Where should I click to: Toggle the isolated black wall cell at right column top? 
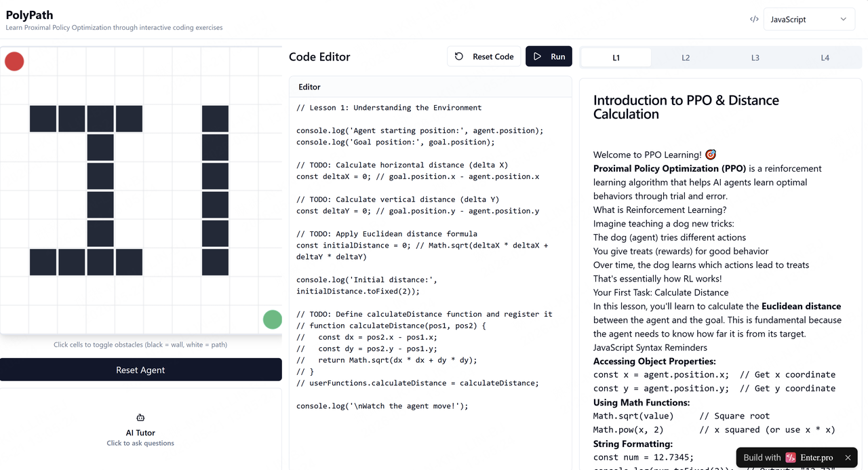215,119
